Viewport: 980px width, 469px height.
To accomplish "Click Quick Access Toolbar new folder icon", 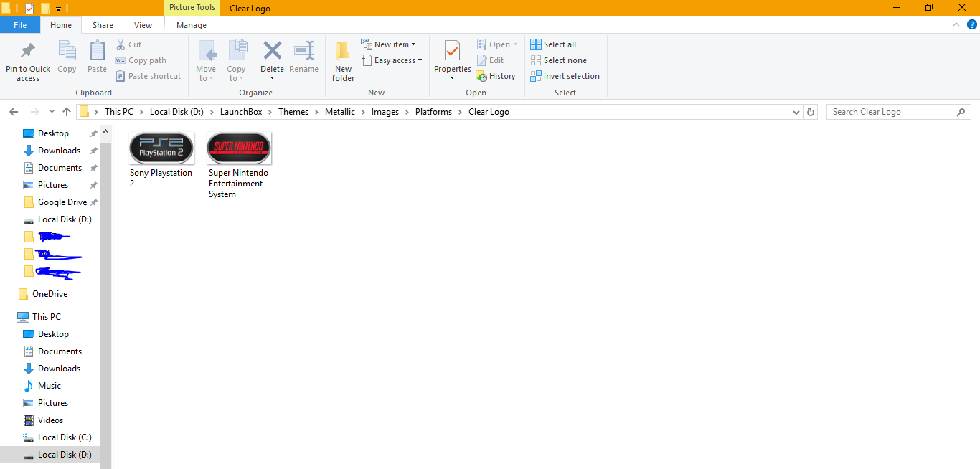I will click(45, 9).
